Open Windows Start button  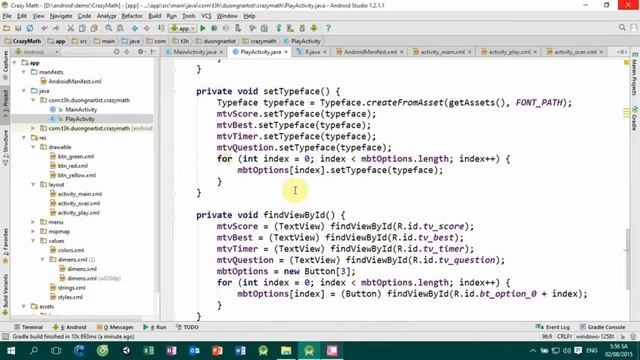(x=11, y=351)
